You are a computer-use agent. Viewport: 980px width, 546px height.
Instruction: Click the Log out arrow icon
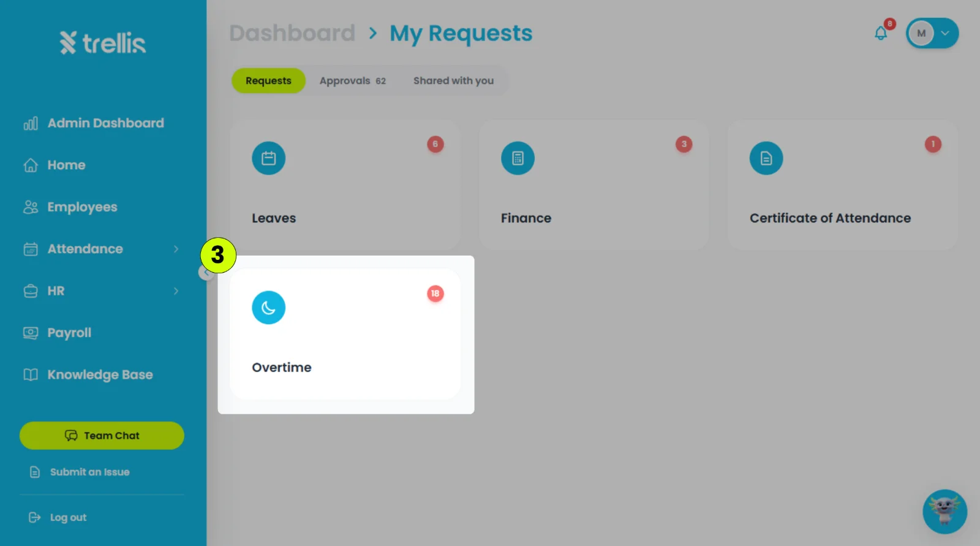pos(35,518)
